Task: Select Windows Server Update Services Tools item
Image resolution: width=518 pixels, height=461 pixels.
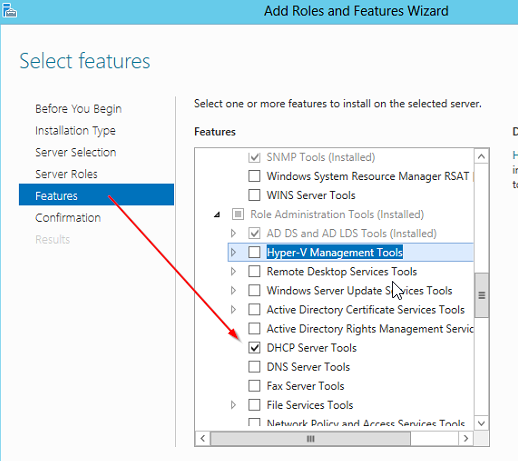Action: (359, 291)
